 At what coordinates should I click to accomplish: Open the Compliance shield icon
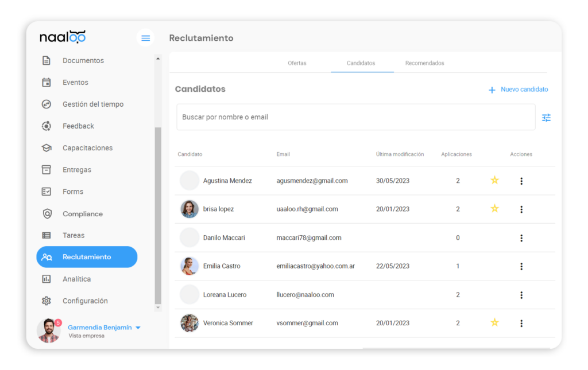point(47,214)
